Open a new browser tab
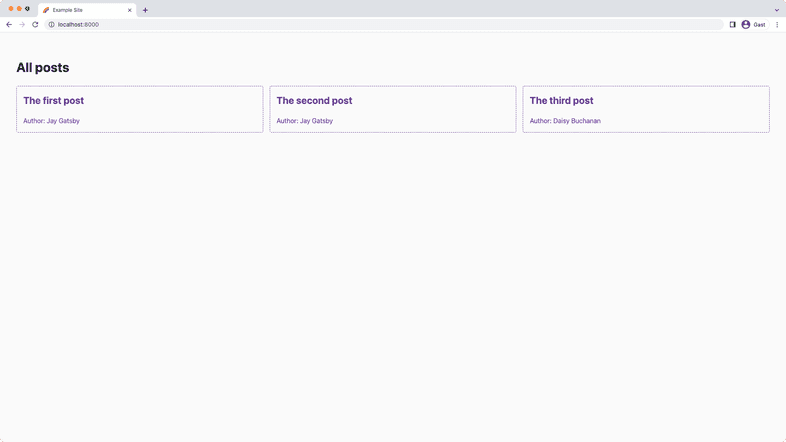 click(145, 10)
